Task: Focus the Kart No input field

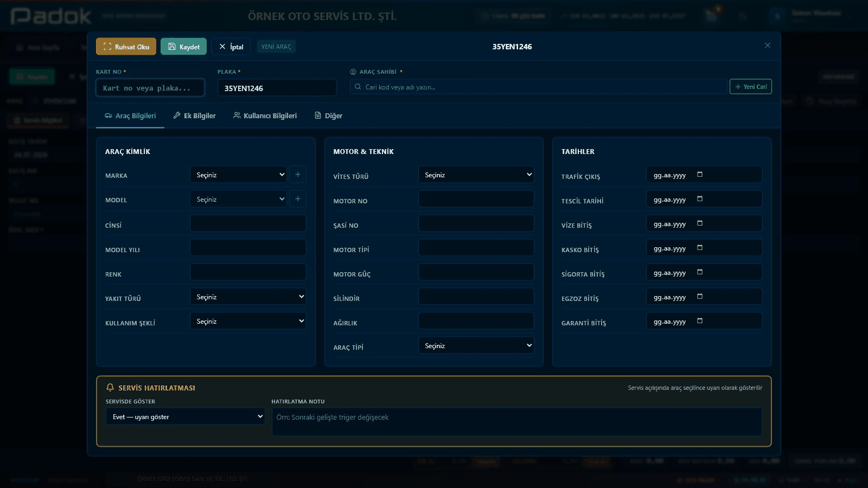Action: (150, 88)
